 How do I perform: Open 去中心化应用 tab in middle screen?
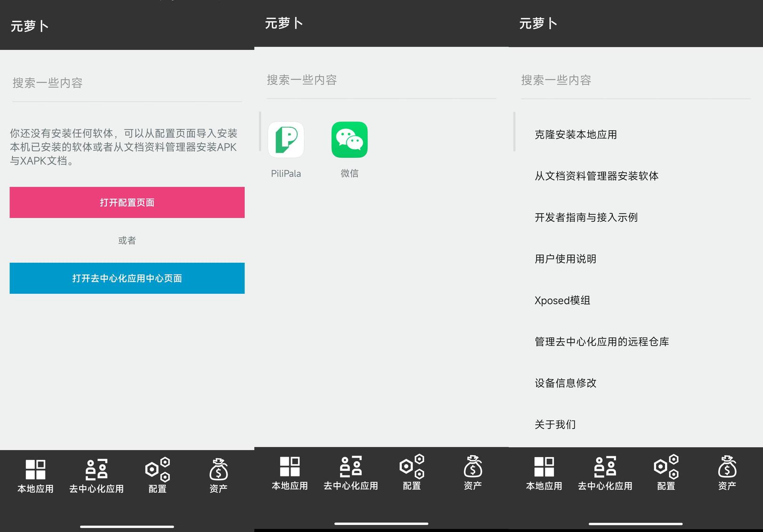click(351, 473)
